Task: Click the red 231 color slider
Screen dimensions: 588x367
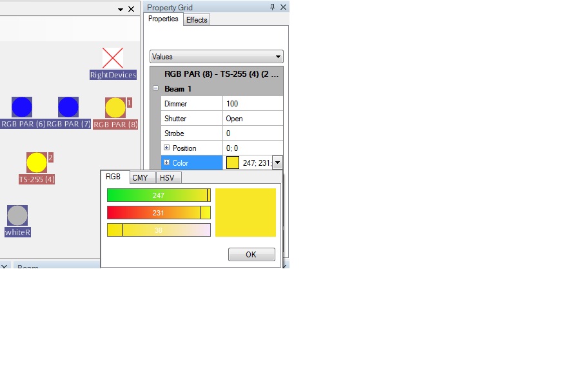Action: tap(159, 213)
